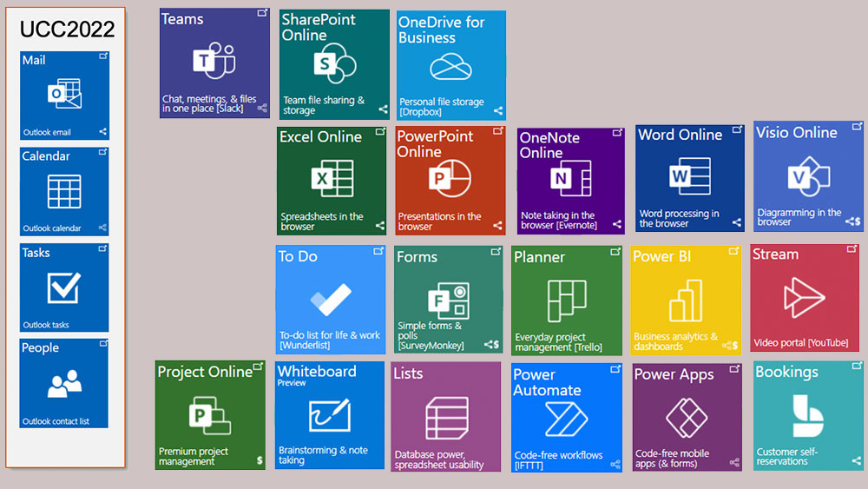Click the Mail tile's Outlook icon
The image size is (868, 489).
coord(64,94)
